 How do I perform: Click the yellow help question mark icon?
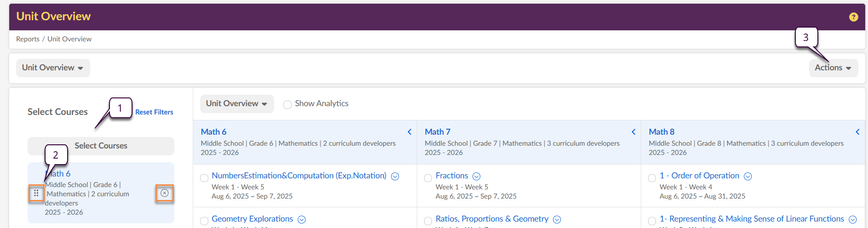coord(853,17)
